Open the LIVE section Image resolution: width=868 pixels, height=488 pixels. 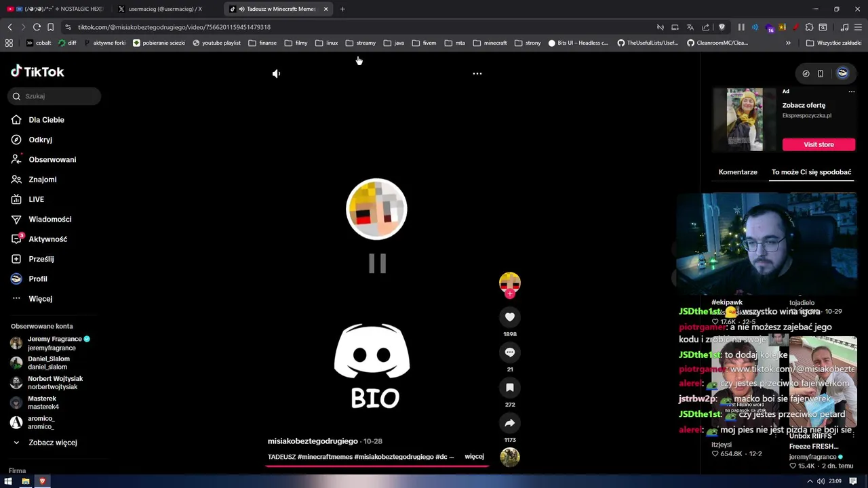(36, 199)
